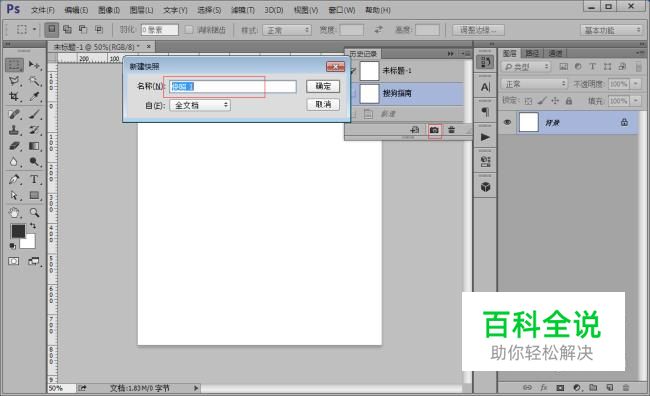The height and width of the screenshot is (396, 650).
Task: Select the Hand tool
Action: click(14, 213)
